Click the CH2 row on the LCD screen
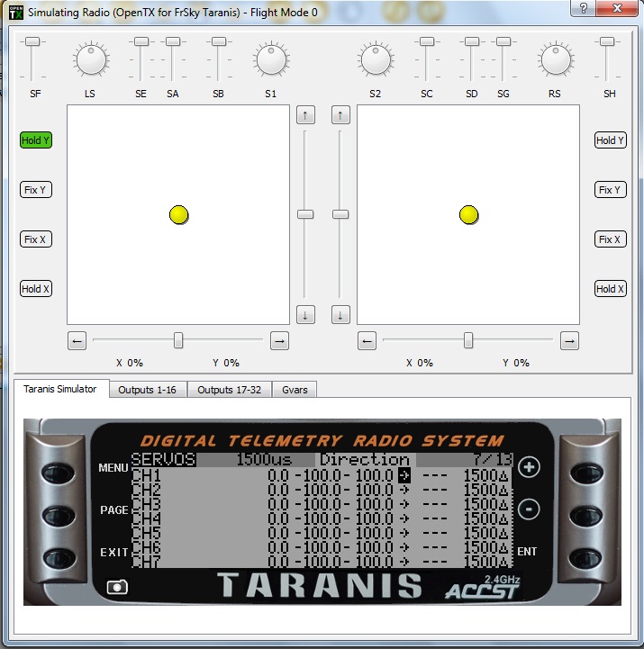This screenshot has width=644, height=649. click(322, 491)
